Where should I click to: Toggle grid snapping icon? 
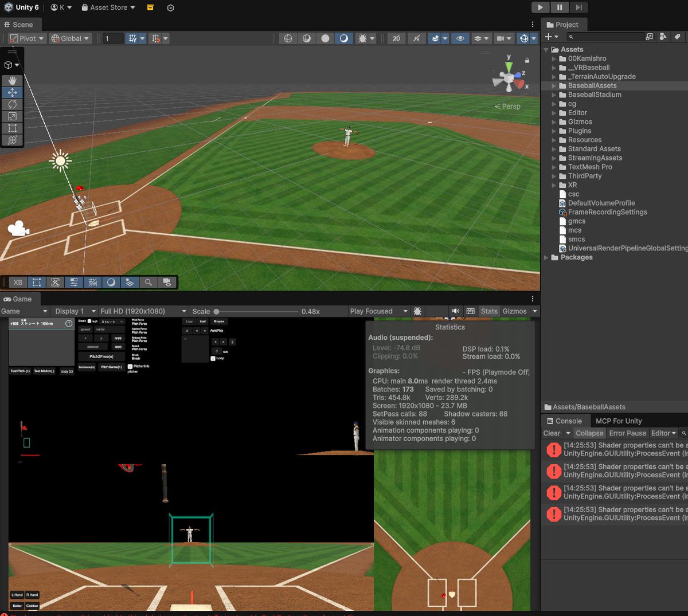[132, 38]
